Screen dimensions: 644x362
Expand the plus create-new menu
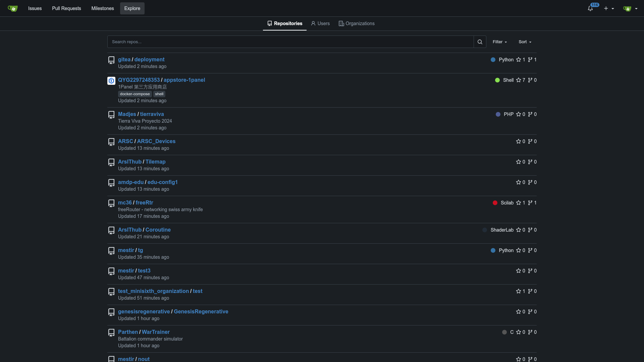click(x=609, y=8)
